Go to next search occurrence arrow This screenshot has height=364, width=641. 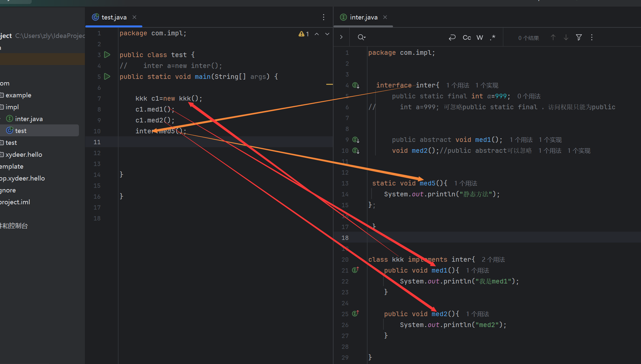pyautogui.click(x=566, y=37)
